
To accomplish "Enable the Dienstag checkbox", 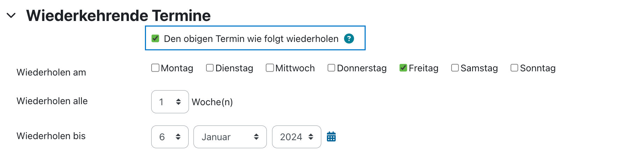I will [x=210, y=68].
